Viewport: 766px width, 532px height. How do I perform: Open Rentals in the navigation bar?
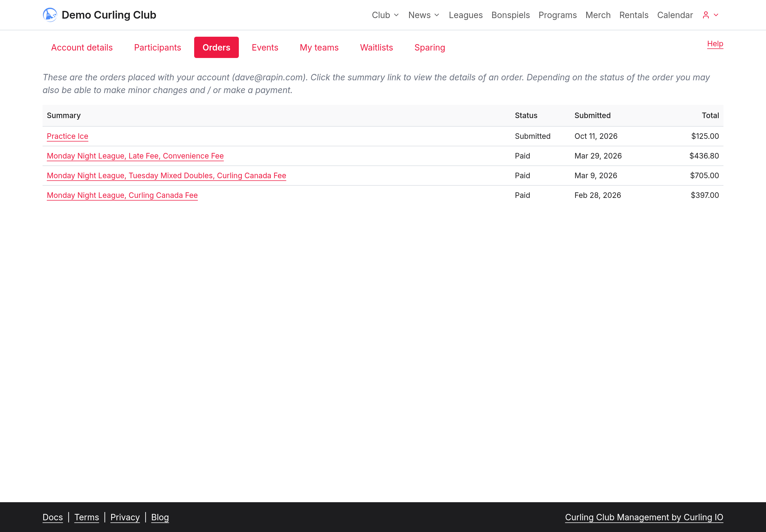click(x=634, y=15)
